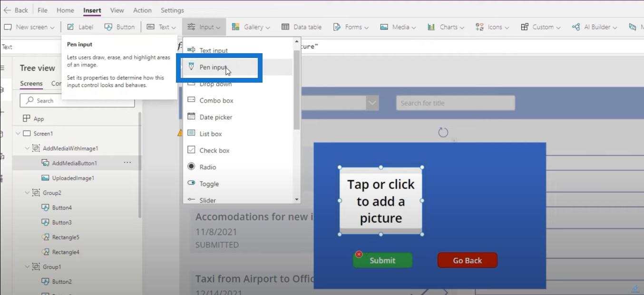Select Rectangle4 in the tree

tap(66, 252)
